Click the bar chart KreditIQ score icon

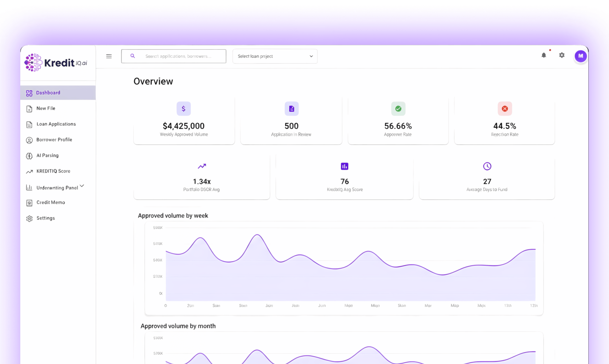pyautogui.click(x=344, y=166)
